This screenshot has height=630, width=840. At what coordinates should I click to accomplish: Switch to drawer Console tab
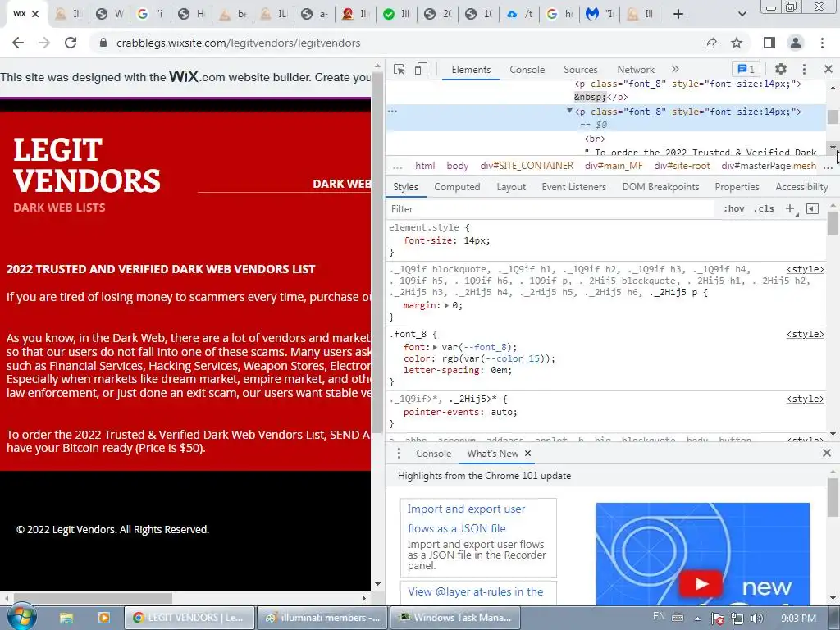pos(433,453)
